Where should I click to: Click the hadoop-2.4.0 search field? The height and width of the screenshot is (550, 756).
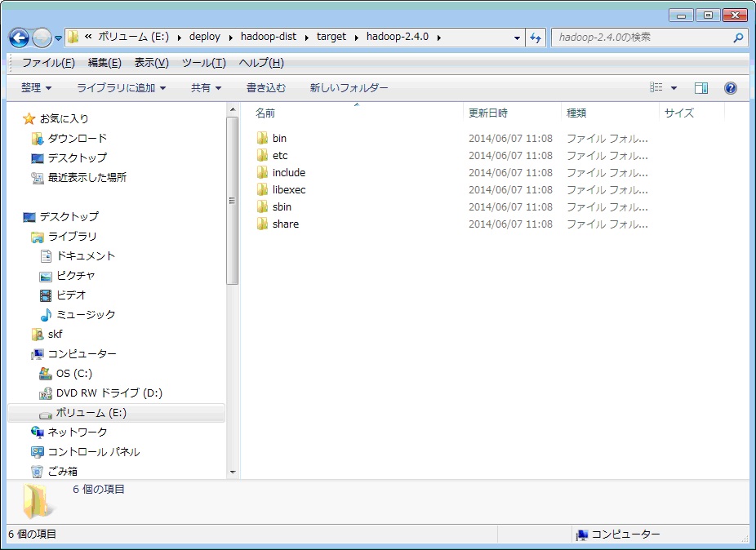(641, 38)
